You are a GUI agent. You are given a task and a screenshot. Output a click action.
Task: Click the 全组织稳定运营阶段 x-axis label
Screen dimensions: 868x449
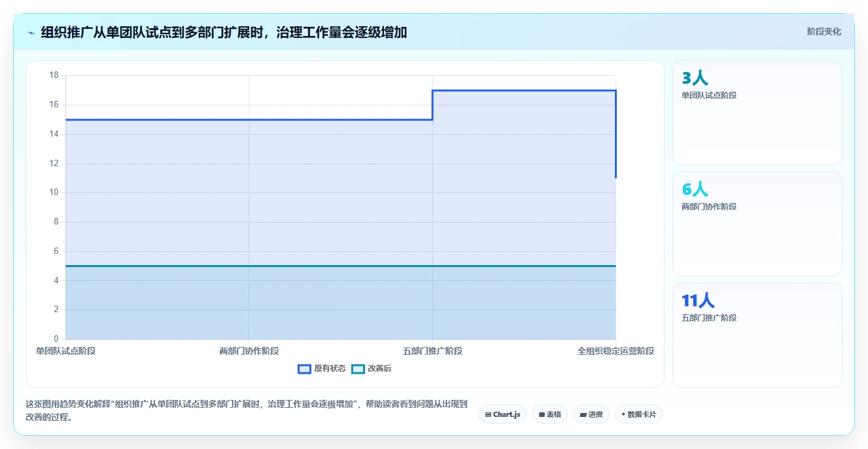coord(616,351)
